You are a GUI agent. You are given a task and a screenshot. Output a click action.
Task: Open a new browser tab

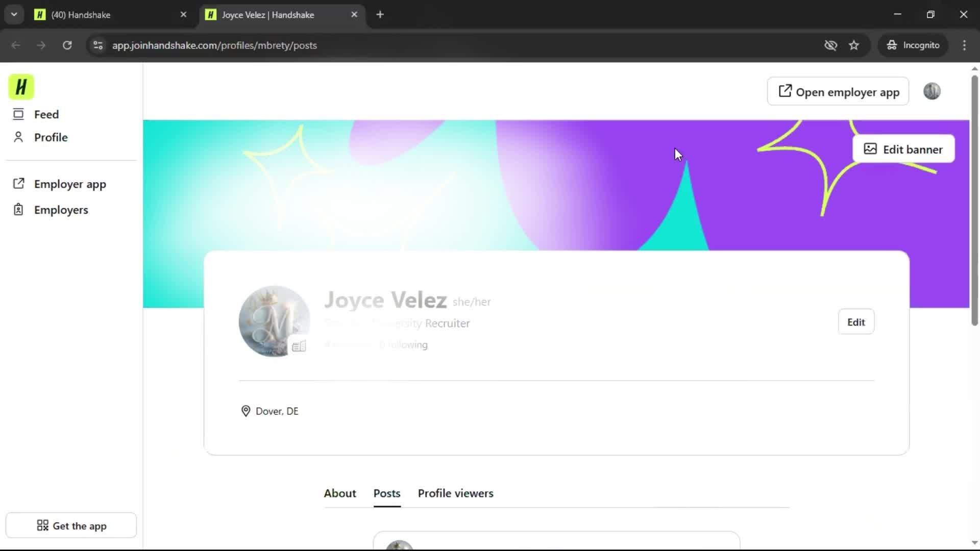(380, 15)
